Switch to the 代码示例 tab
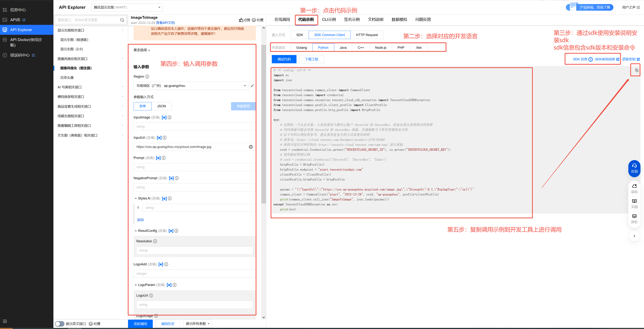644x329 pixels. (x=306, y=20)
